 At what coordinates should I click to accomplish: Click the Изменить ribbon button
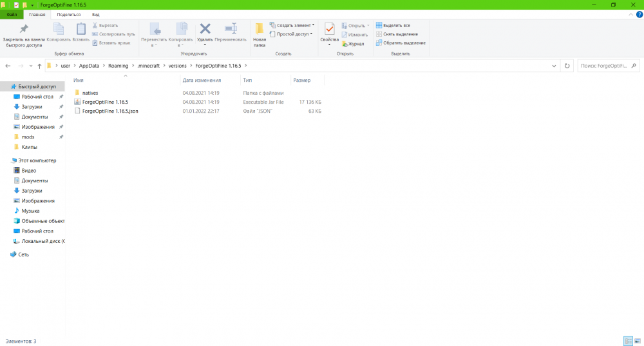pos(354,35)
